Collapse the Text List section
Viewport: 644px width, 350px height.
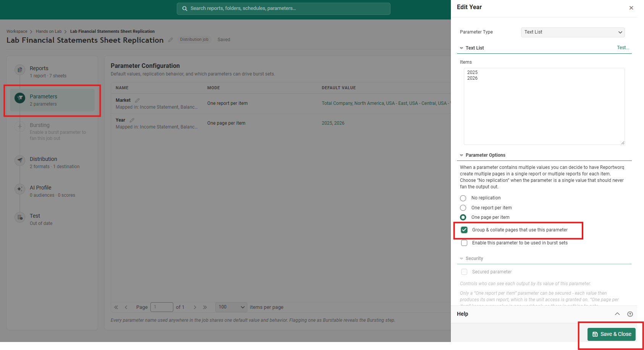coord(462,48)
